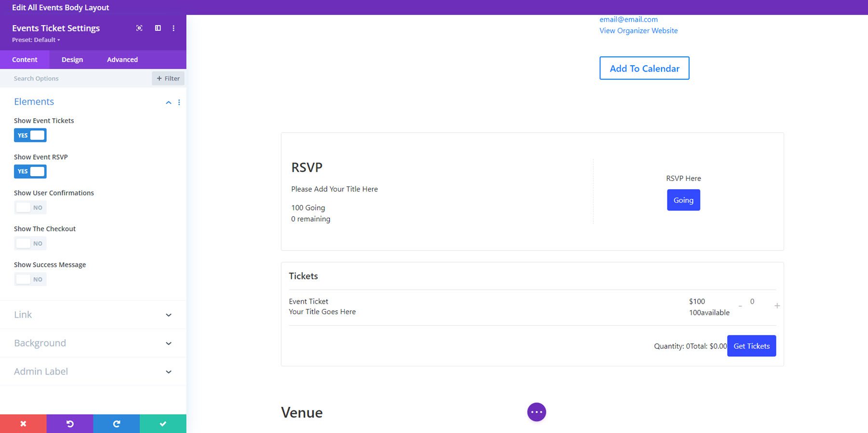
Task: Expand the Background section
Action: coord(168,343)
